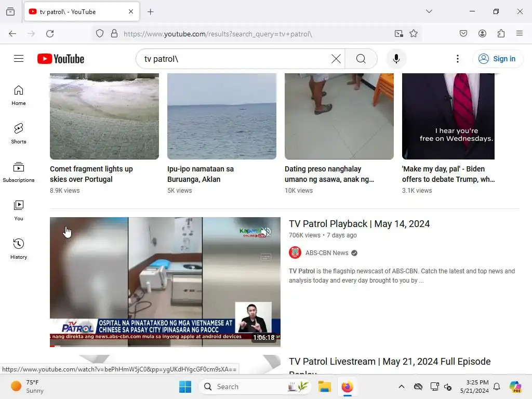Unmute the video preview with the speaker icon
532x399 pixels.
click(x=266, y=232)
